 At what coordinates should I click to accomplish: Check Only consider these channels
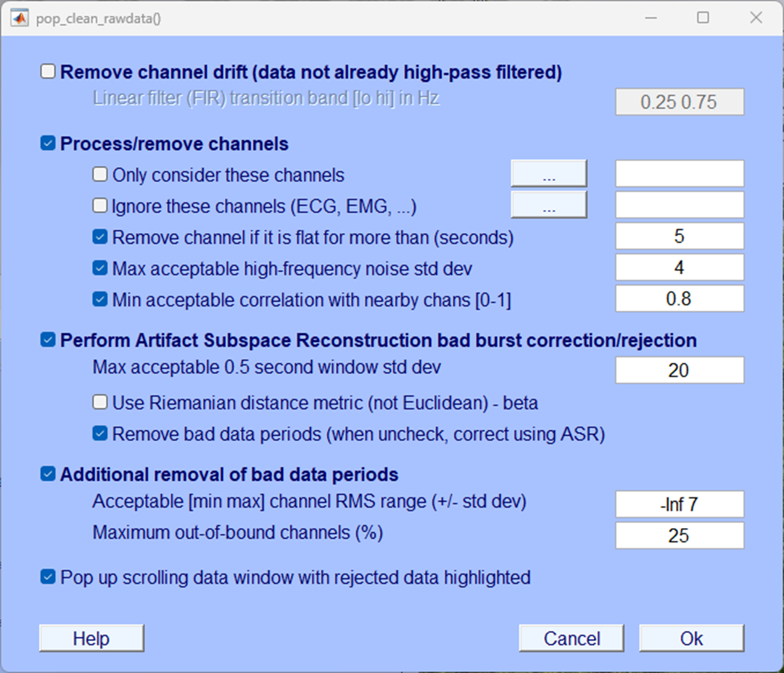(x=99, y=174)
